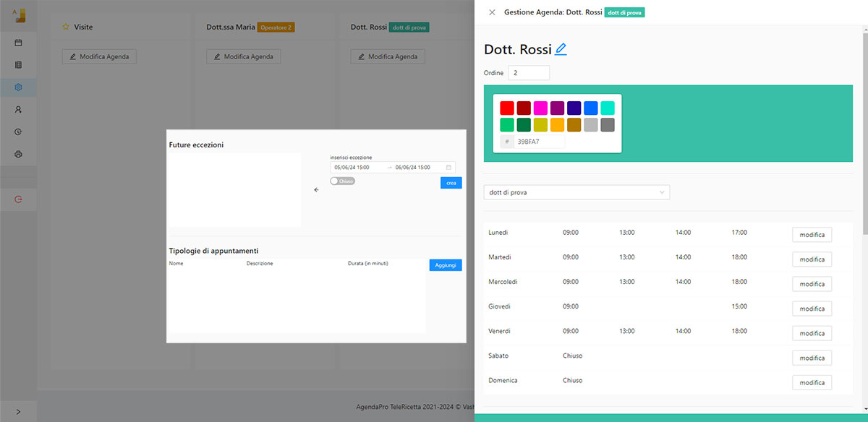Edit Dott. Rossi name with pencil icon
The width and height of the screenshot is (868, 422).
point(561,49)
